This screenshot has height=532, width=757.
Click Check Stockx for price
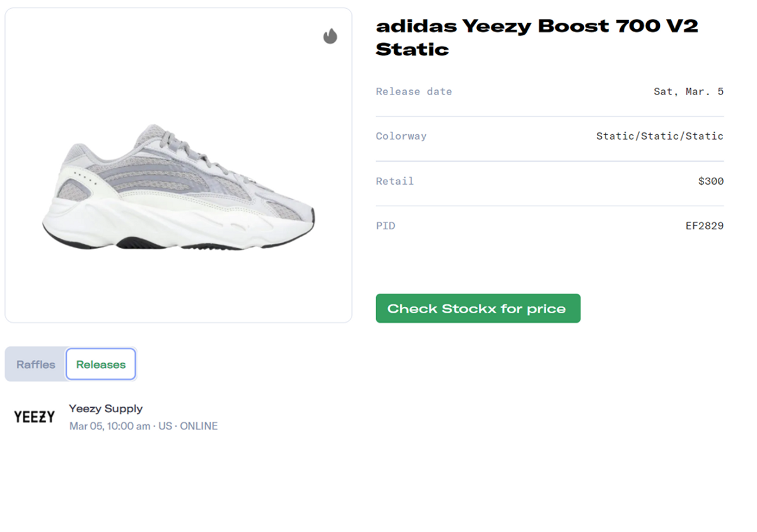pos(478,308)
